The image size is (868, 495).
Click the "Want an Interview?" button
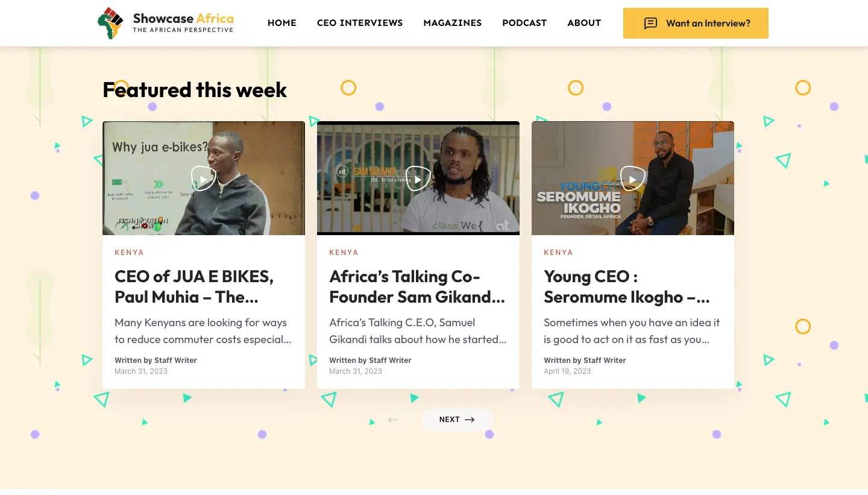point(696,23)
